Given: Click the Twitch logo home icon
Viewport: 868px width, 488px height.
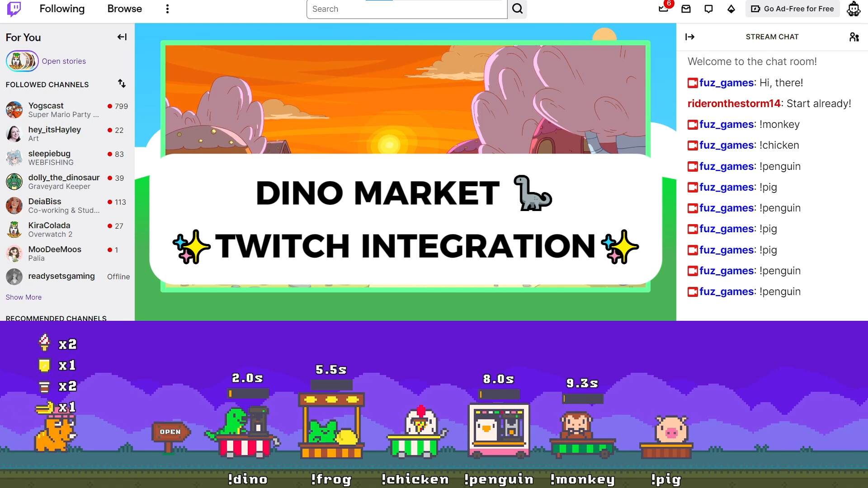Looking at the screenshot, I should click(14, 9).
